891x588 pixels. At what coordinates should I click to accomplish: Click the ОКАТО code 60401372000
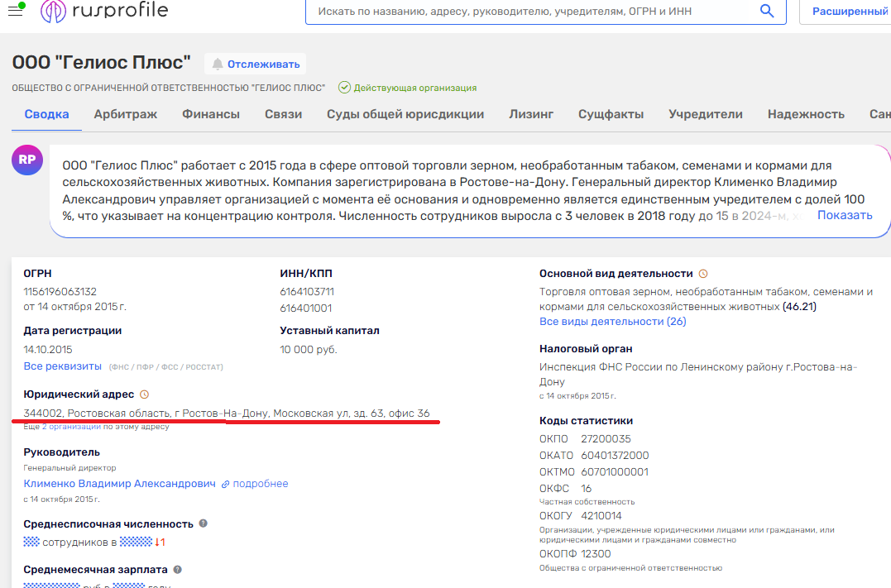[615, 455]
